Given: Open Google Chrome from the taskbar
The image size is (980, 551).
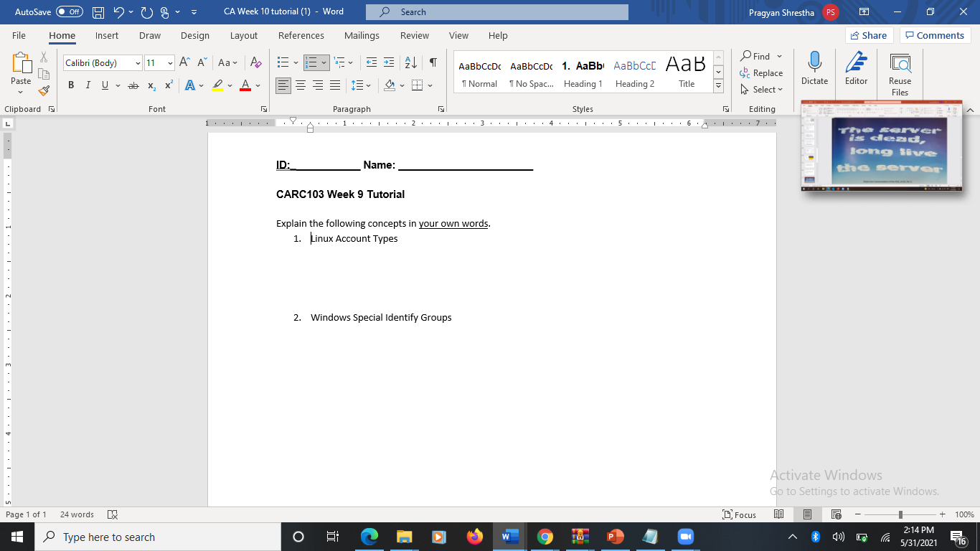Looking at the screenshot, I should 545,537.
